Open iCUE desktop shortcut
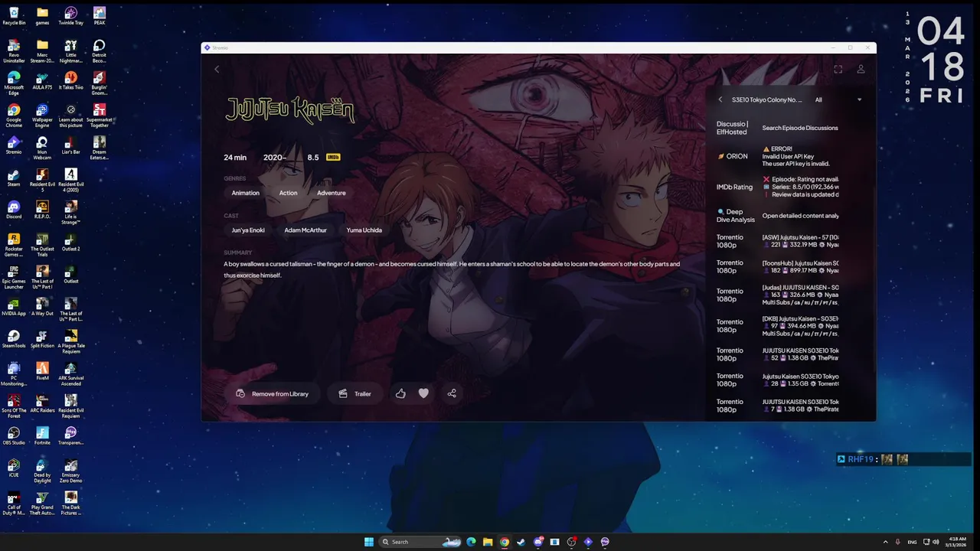980x551 pixels. pyautogui.click(x=14, y=467)
